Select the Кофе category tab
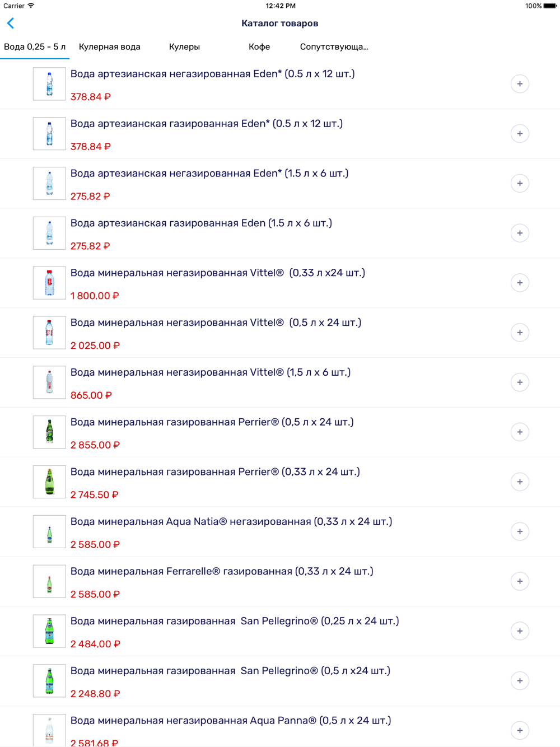This screenshot has height=747, width=560. (x=259, y=47)
